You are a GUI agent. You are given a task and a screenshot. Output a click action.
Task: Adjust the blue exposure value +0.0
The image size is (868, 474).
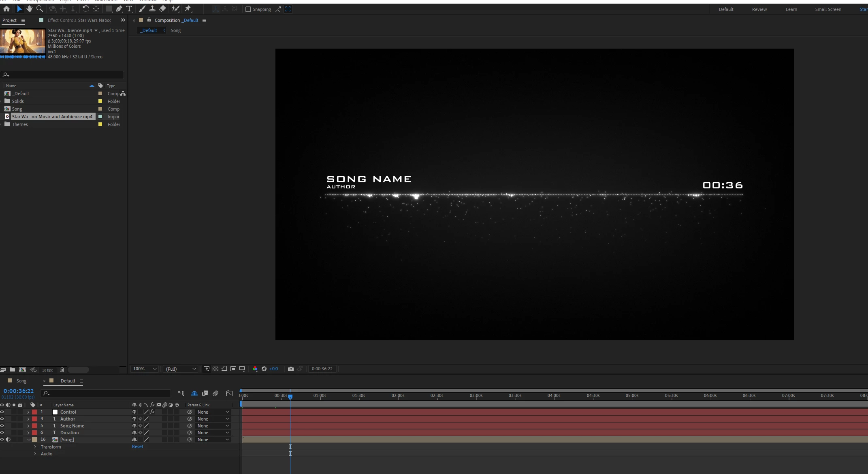(x=273, y=369)
